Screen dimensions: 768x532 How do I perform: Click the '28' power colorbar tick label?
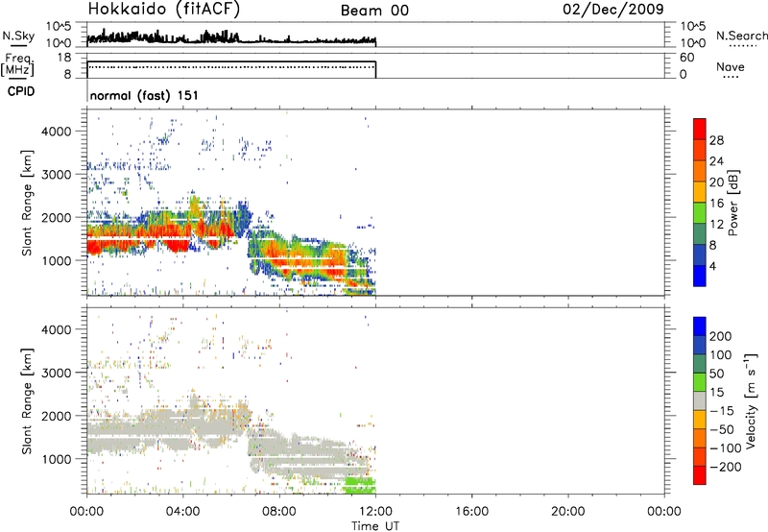click(x=716, y=140)
